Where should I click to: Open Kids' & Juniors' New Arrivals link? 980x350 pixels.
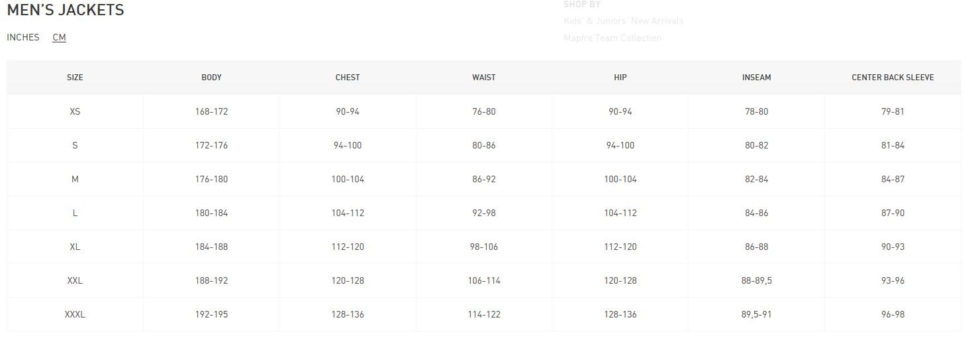point(623,21)
